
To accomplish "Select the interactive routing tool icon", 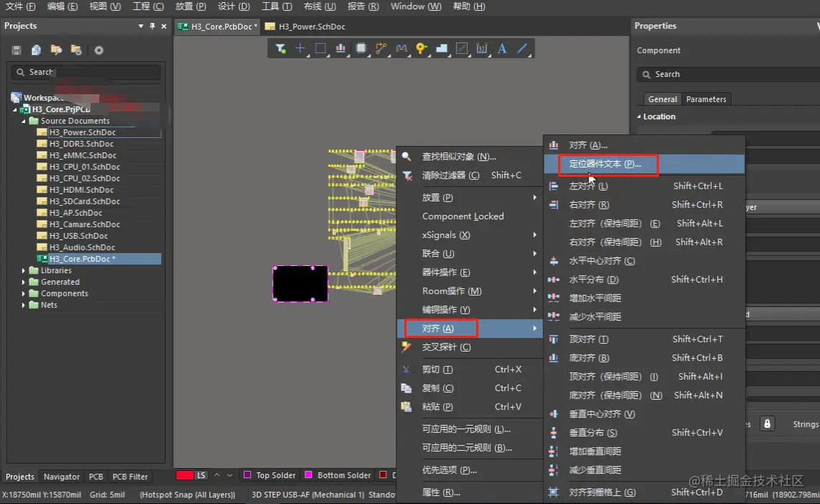I will pos(381,49).
